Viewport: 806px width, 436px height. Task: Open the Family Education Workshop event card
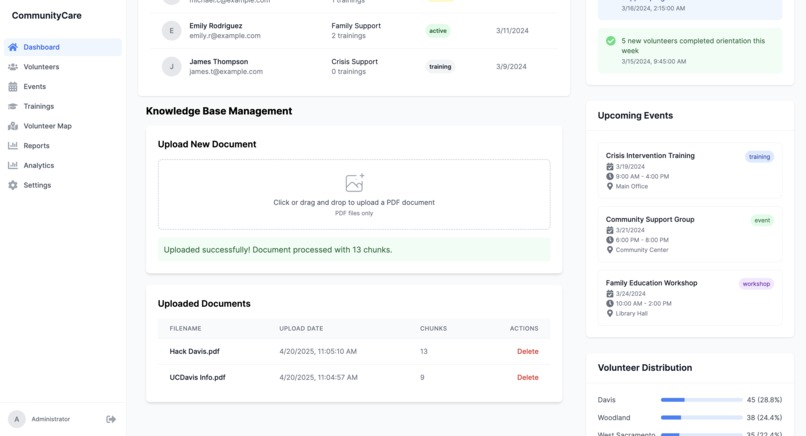(x=690, y=298)
